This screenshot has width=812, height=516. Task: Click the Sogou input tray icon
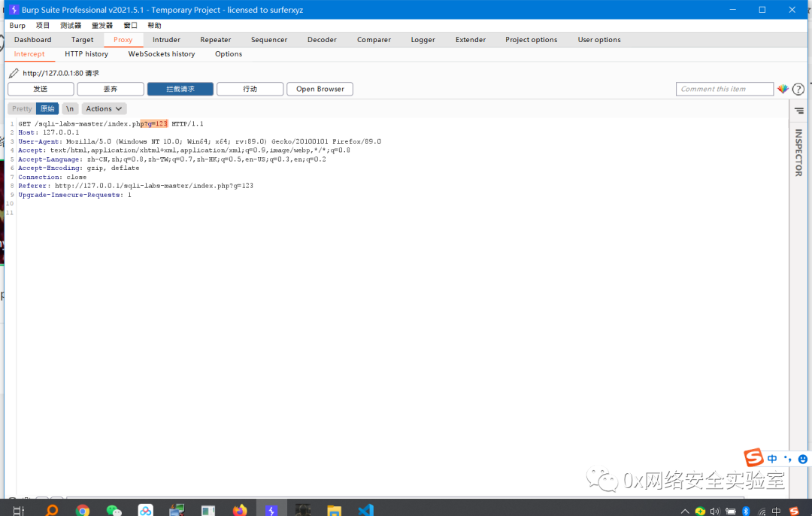794,511
